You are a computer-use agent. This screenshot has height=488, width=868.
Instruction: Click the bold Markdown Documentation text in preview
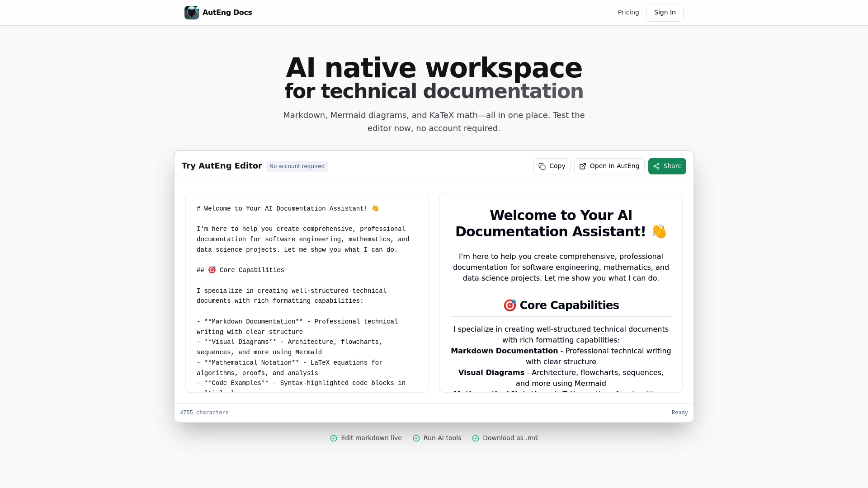(x=504, y=351)
